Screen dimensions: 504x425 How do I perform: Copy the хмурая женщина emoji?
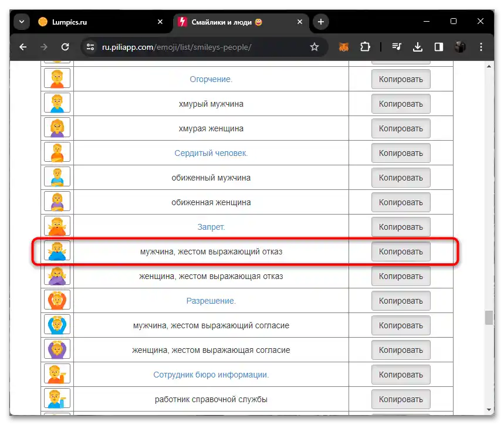click(401, 128)
